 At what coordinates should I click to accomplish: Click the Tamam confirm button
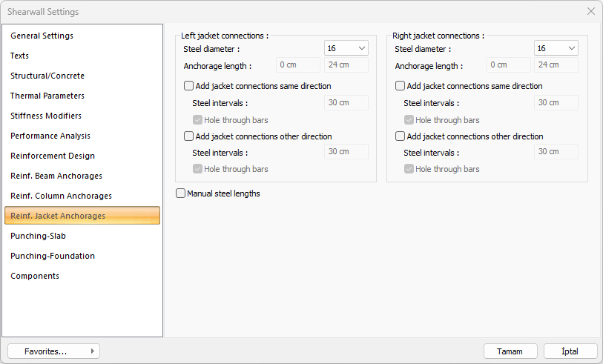pos(510,351)
